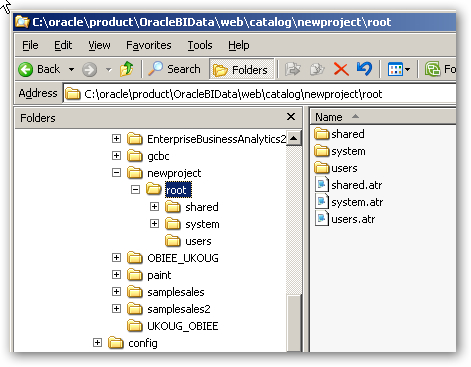Click the red Delete X icon

341,69
